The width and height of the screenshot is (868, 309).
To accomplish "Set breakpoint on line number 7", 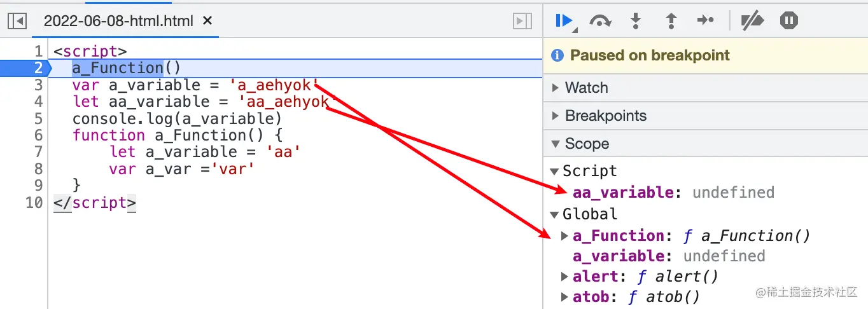I will (38, 152).
